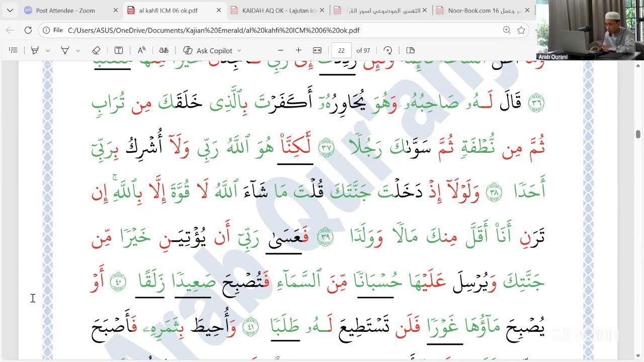Click the address bar file path
The width and height of the screenshot is (644, 362).
213,30
